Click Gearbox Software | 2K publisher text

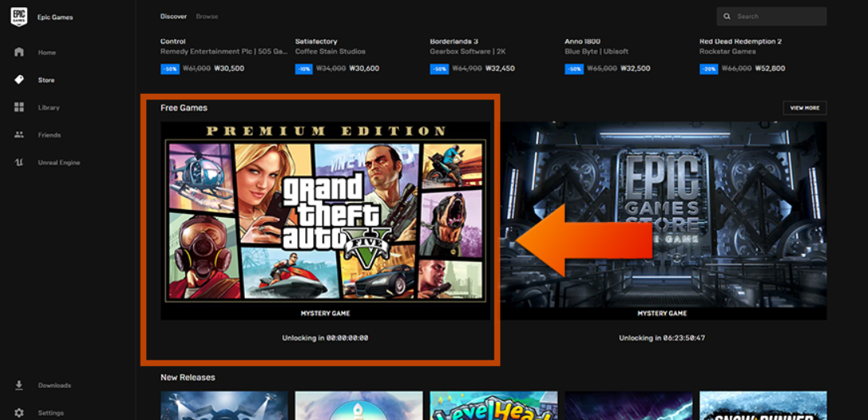[x=467, y=52]
